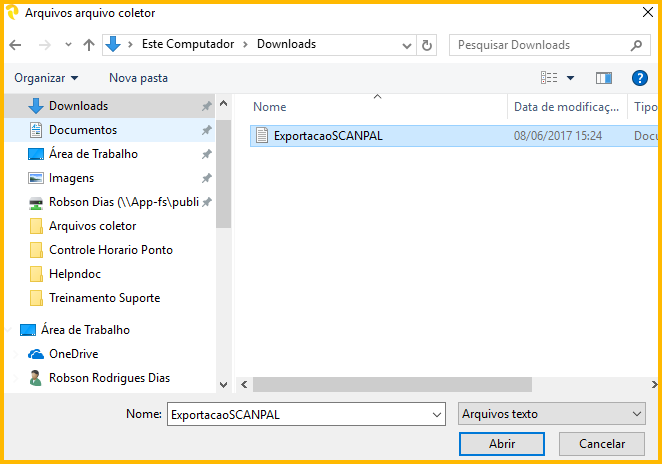The height and width of the screenshot is (464, 662).
Task: Select Downloads in the address path
Action: click(287, 44)
